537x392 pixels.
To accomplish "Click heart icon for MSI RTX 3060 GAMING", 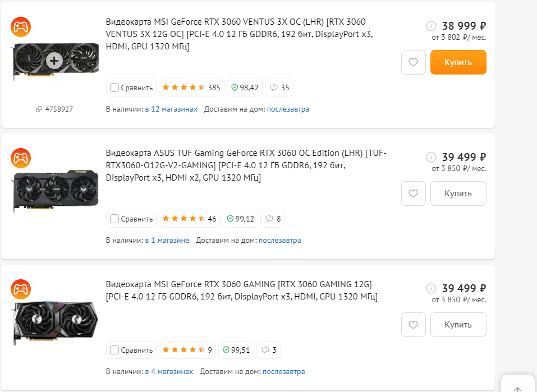I will coord(414,325).
